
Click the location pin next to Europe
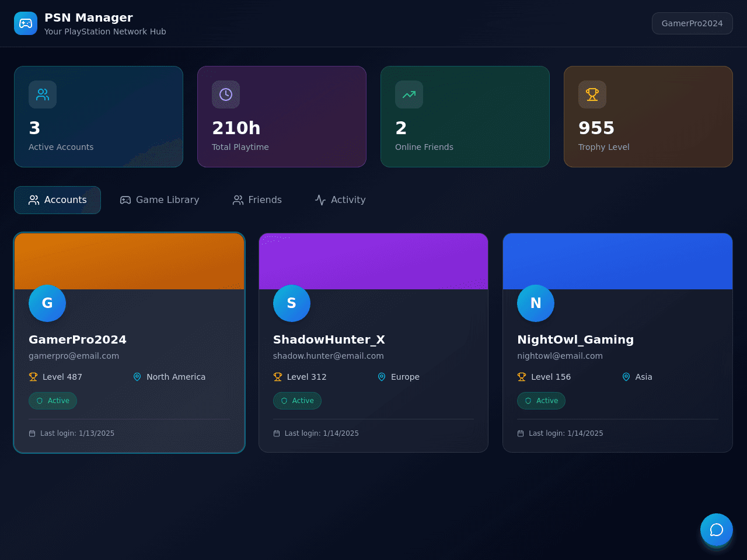382,377
